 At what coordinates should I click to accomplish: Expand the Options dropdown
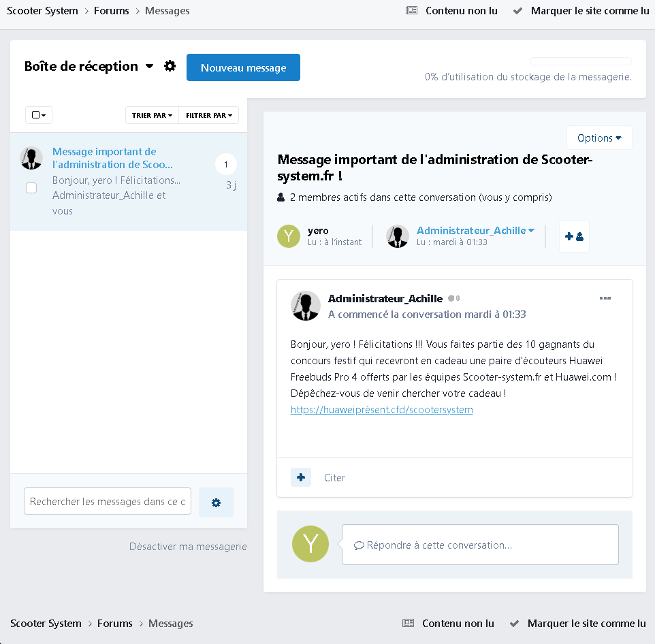[x=599, y=138]
